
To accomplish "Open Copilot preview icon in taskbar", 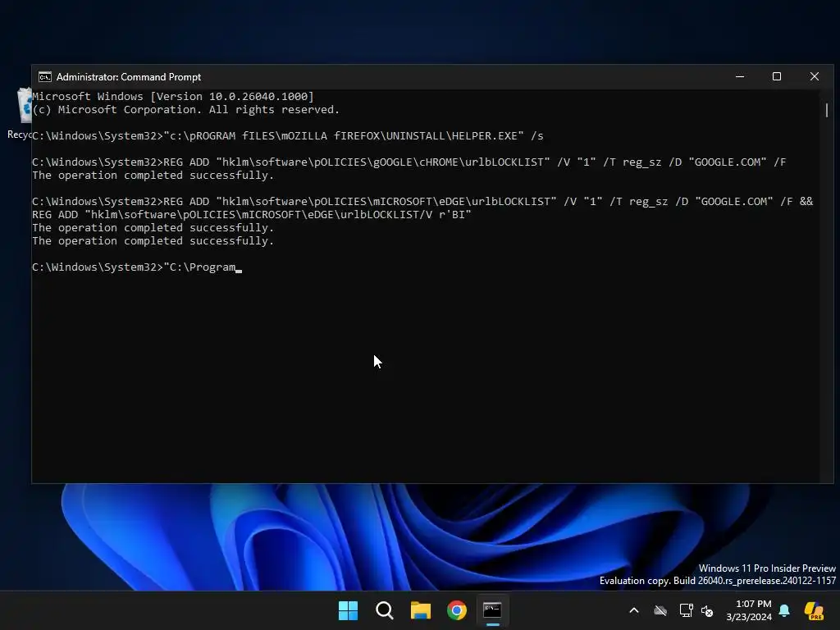I will tap(814, 610).
